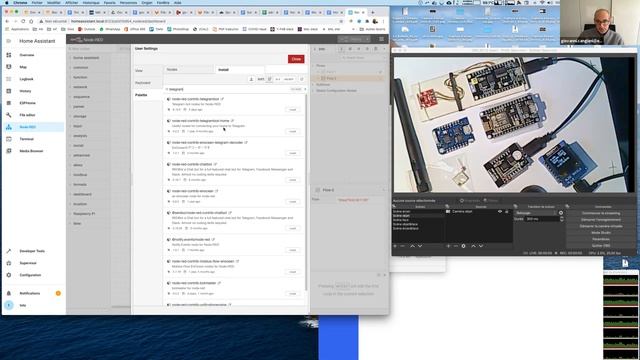
Task: Collapse the Flows tree in info sidebar
Action: (x=314, y=66)
